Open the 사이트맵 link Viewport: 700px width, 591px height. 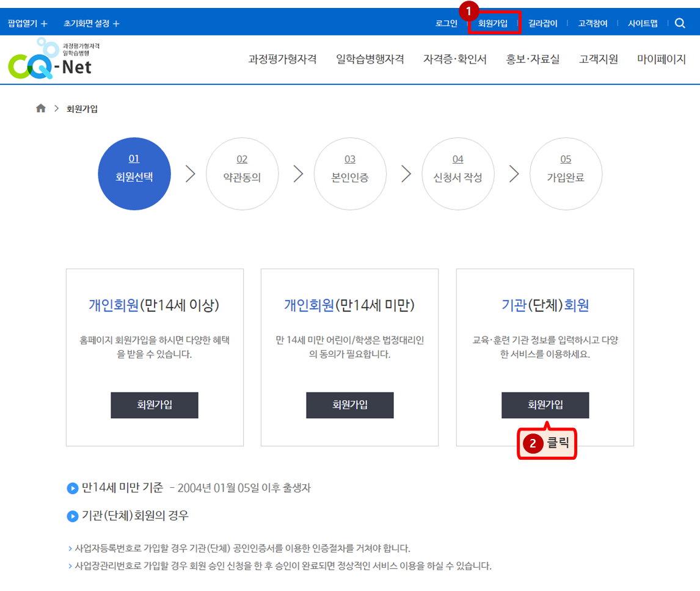[643, 23]
